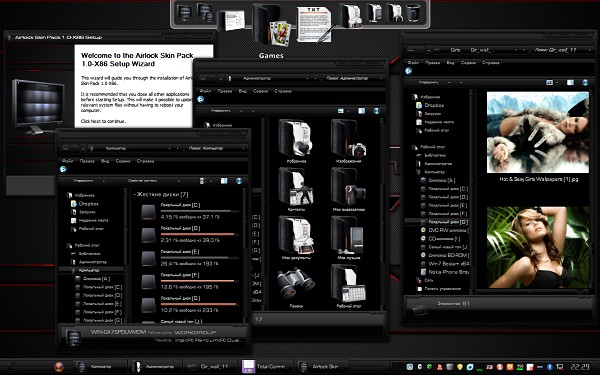Open the Избранное heart folder in the Администратор window

296,138
